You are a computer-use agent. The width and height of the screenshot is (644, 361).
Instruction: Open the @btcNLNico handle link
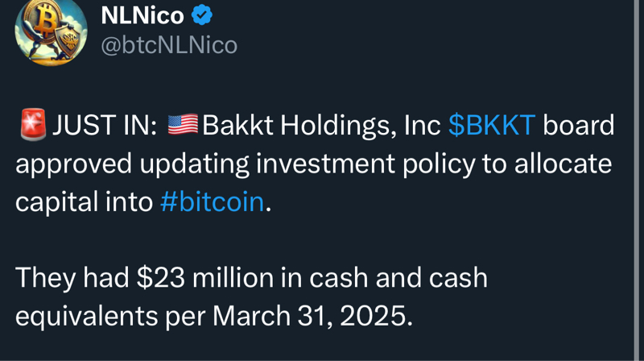point(168,45)
